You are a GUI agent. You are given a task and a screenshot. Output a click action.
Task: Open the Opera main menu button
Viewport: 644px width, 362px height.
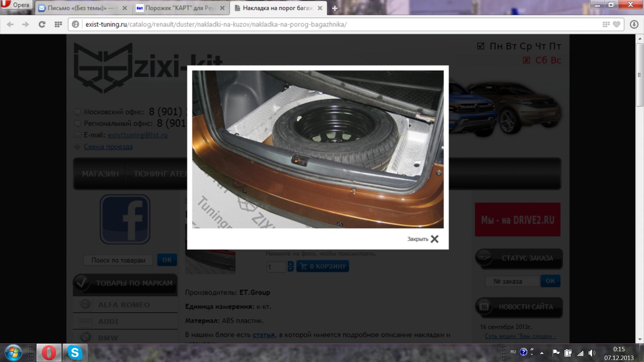[16, 5]
